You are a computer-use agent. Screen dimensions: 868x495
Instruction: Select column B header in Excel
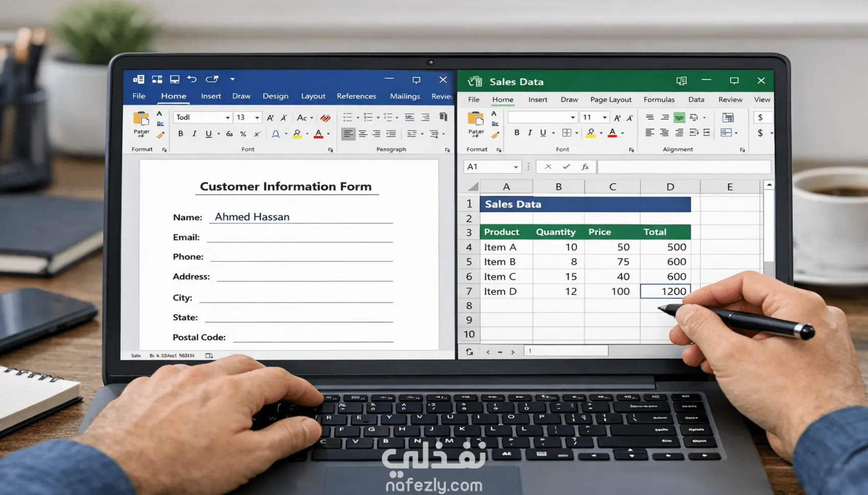(559, 187)
